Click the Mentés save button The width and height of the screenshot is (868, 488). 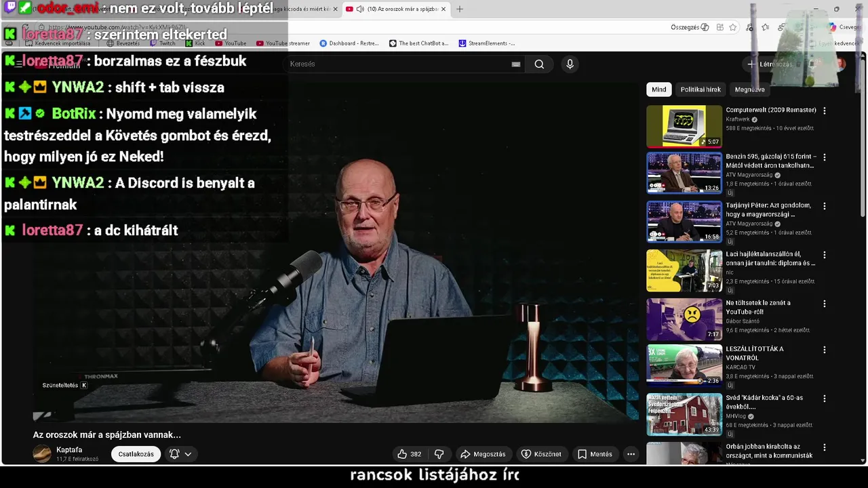point(595,454)
